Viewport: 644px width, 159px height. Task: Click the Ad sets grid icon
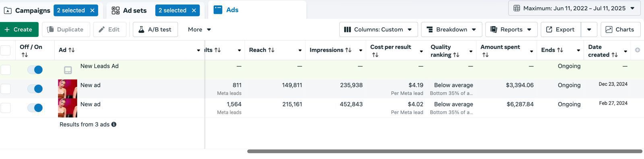tap(116, 10)
